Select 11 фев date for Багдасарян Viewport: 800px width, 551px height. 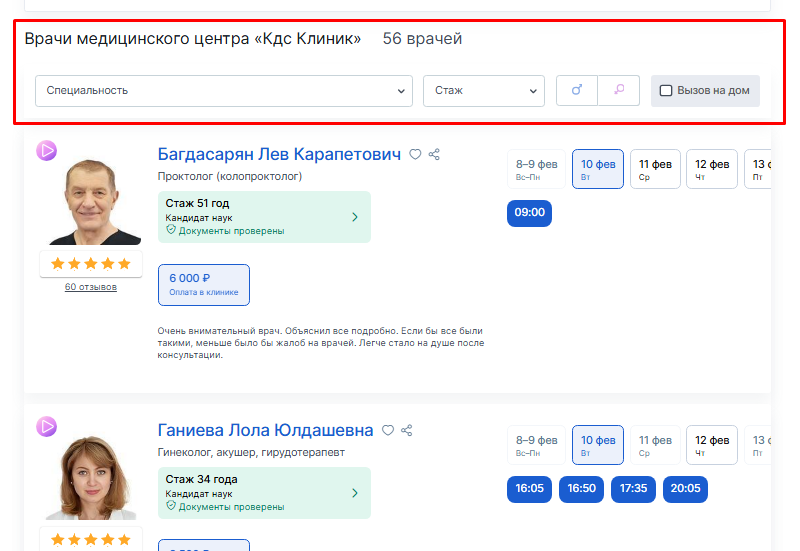(655, 169)
